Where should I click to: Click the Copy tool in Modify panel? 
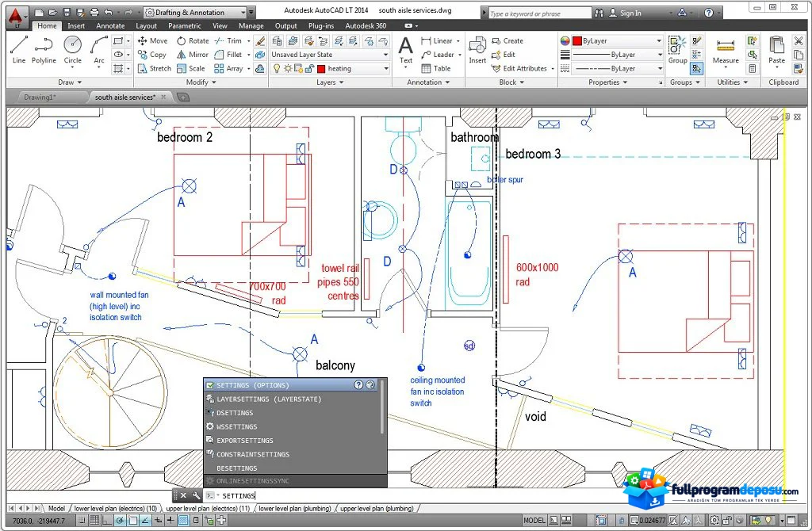(x=152, y=55)
